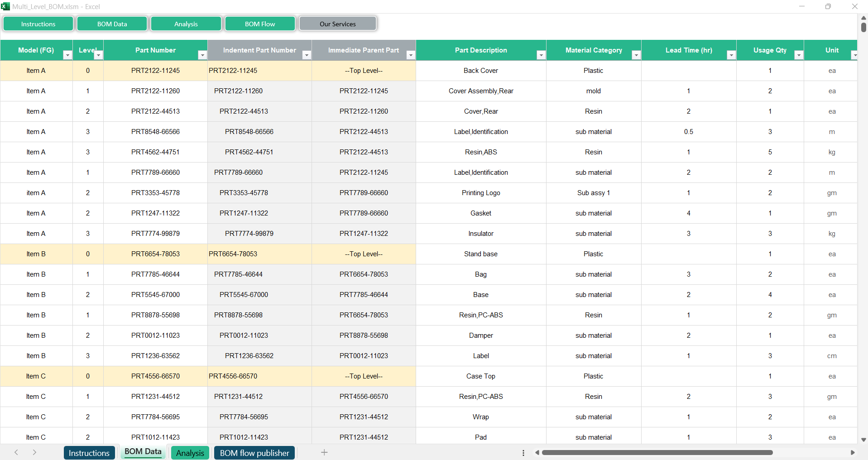868x460 pixels.
Task: Select cell with part number PRT6654-78053 for Item B
Action: [x=155, y=254]
